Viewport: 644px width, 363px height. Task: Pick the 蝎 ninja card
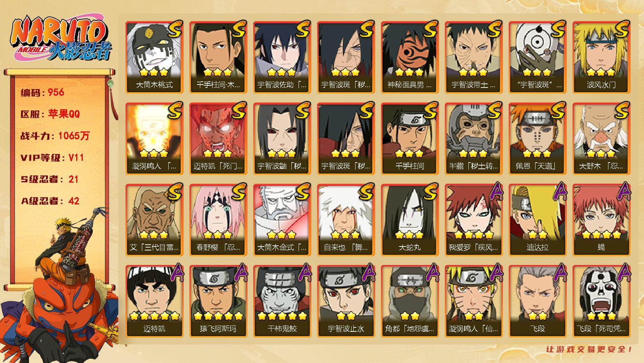(601, 220)
